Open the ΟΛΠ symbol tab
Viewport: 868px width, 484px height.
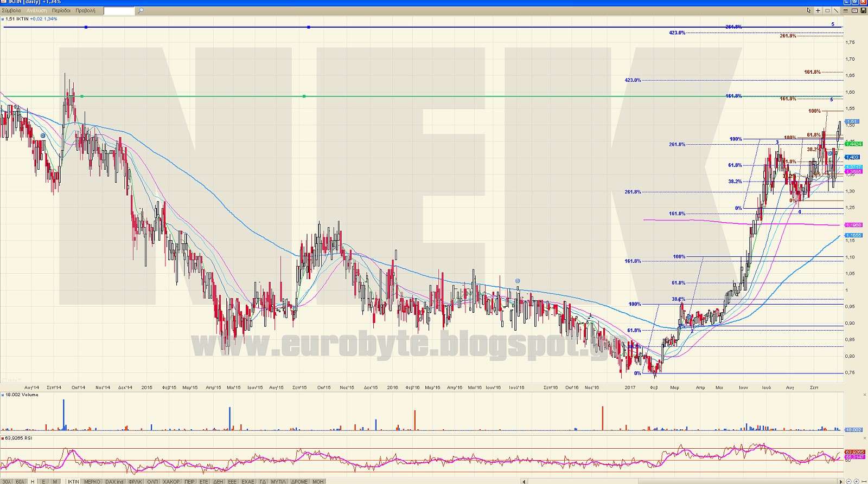pyautogui.click(x=152, y=481)
